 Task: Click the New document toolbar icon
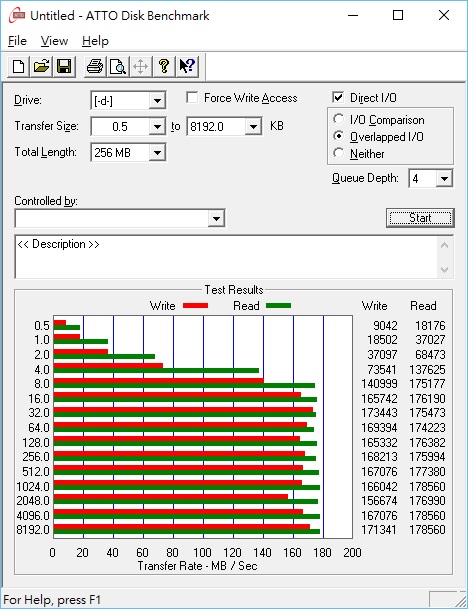click(x=18, y=66)
